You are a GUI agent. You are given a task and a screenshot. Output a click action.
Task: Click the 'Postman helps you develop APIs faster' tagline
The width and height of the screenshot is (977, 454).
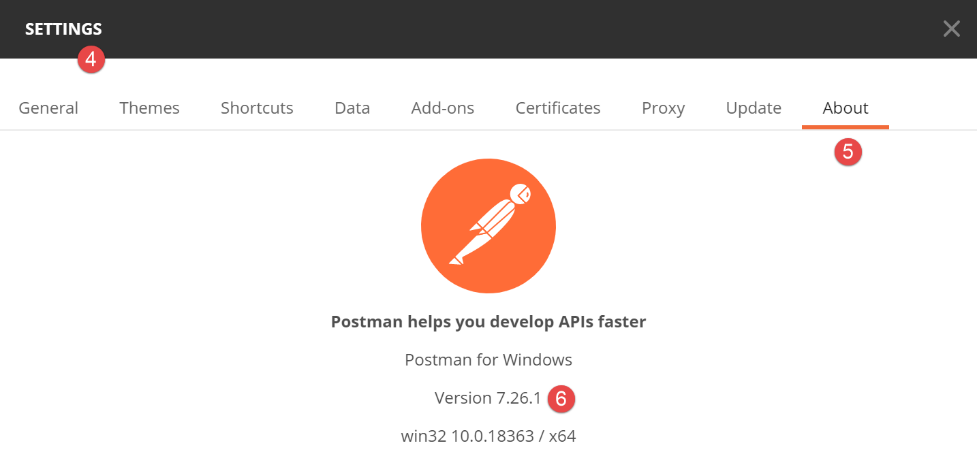(488, 322)
